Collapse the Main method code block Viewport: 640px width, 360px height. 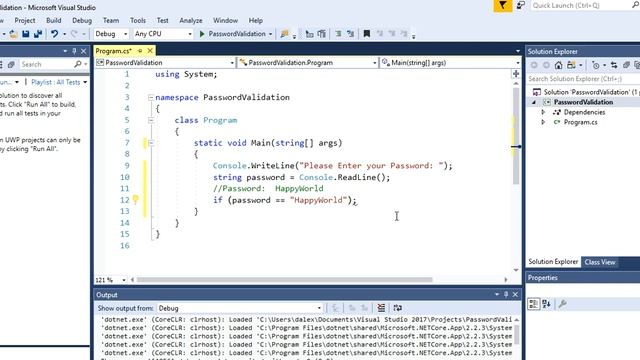(151, 143)
